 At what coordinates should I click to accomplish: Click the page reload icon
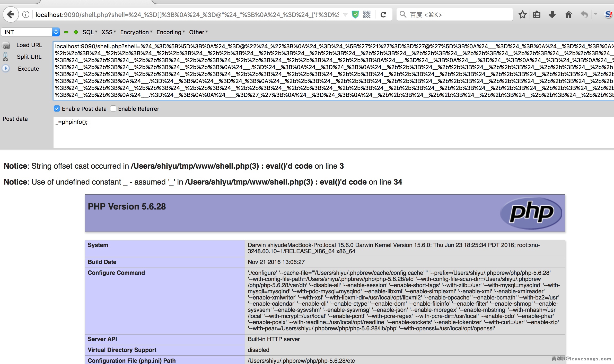tap(383, 15)
